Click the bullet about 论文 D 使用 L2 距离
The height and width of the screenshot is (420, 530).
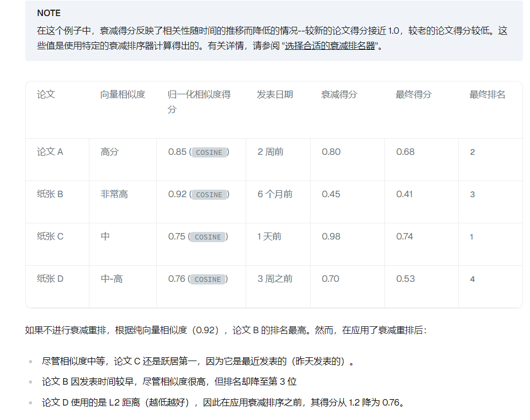(223, 402)
